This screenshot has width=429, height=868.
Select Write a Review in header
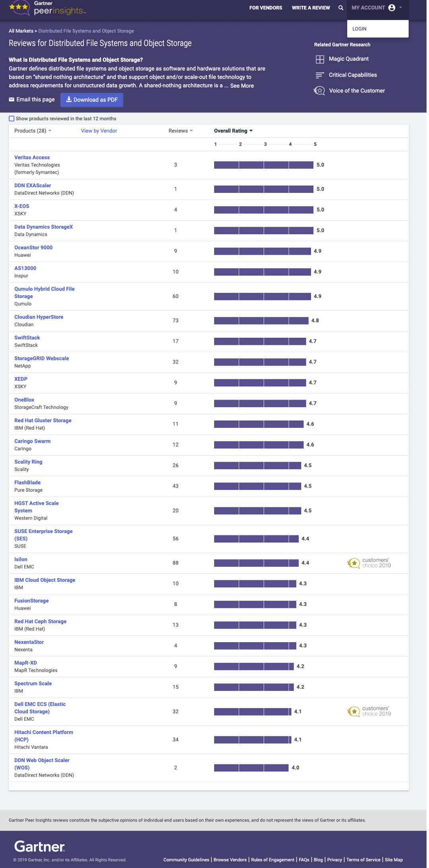pos(311,8)
